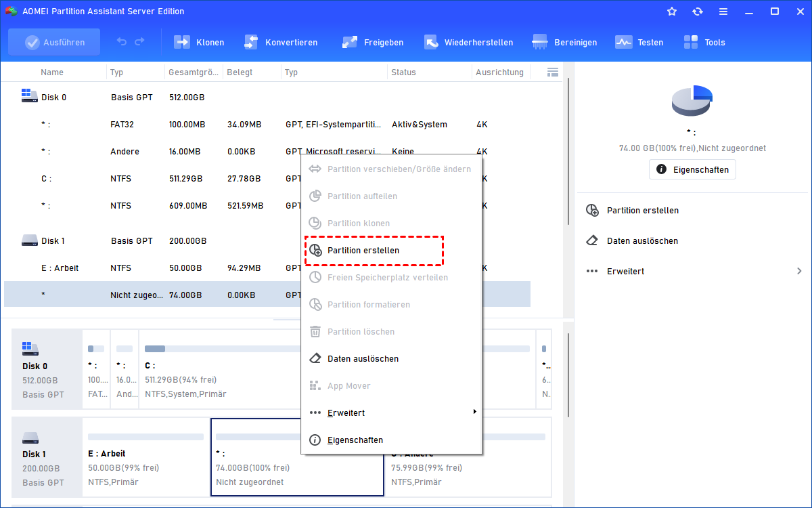The image size is (812, 508).
Task: Open the Konvertieren toolbar item
Action: 281,42
